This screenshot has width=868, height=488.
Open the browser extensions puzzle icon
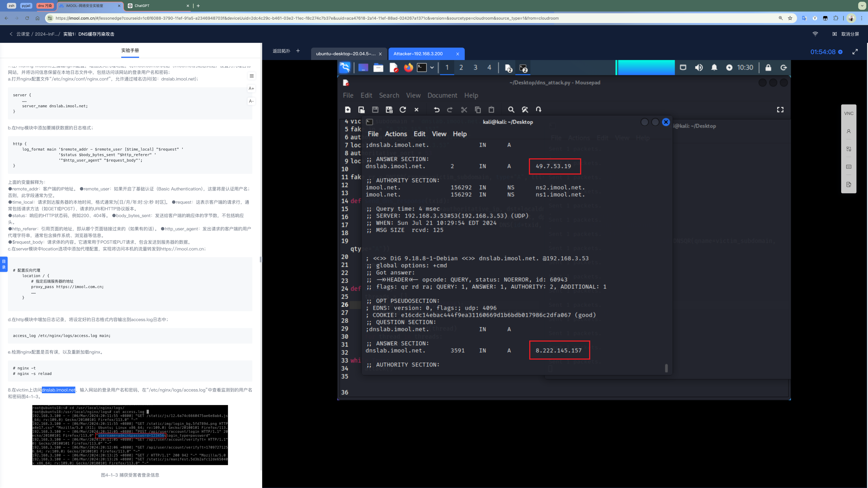836,18
